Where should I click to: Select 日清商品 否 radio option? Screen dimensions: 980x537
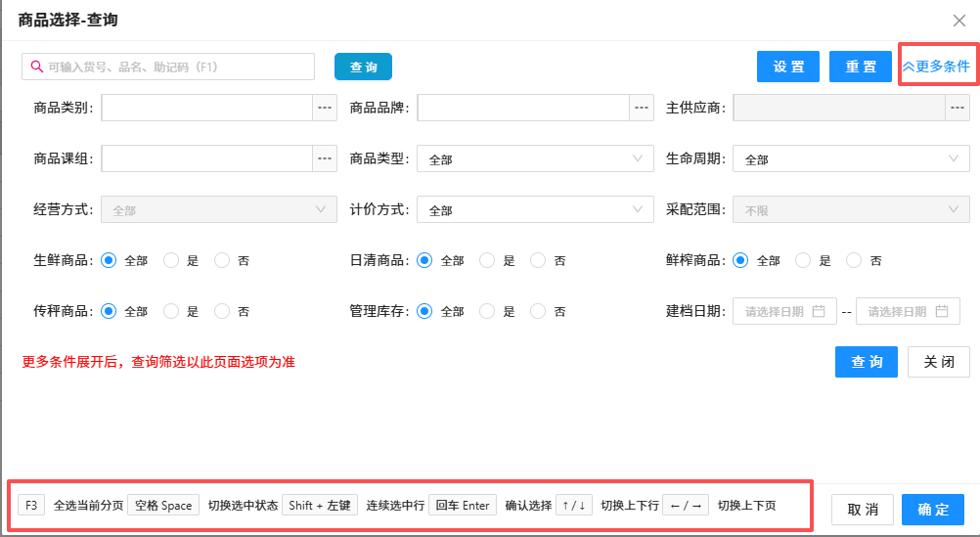(538, 260)
